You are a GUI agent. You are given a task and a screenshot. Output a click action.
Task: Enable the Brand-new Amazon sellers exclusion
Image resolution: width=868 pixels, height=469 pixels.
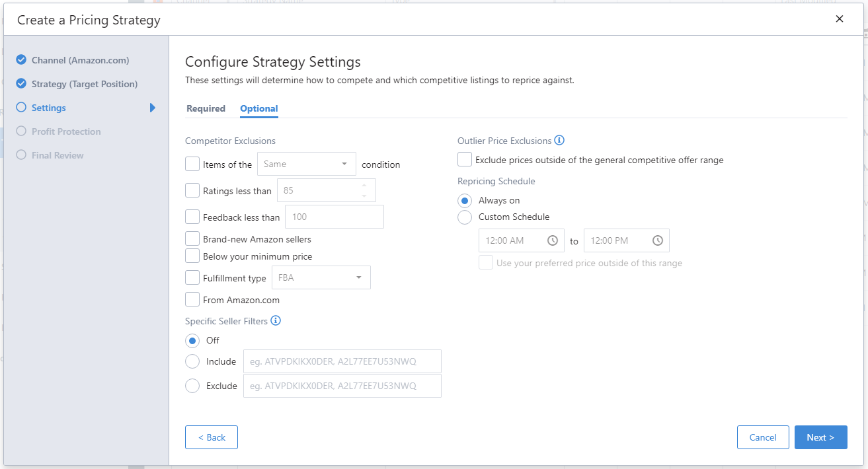point(192,239)
